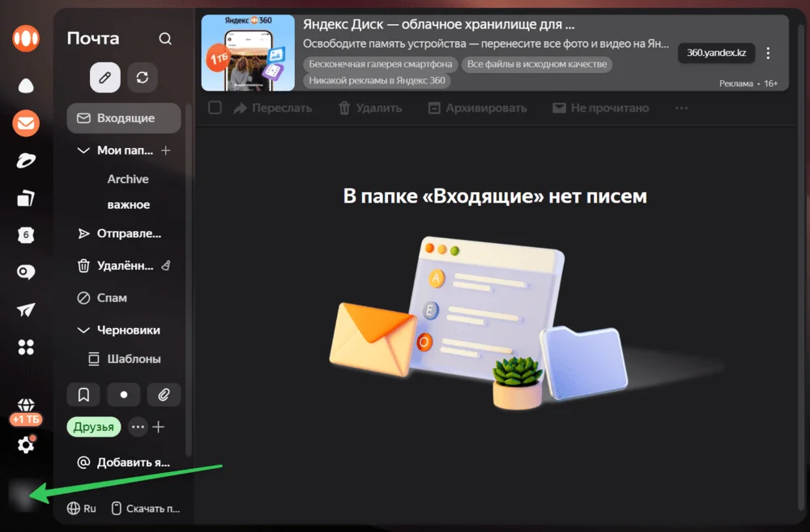Collapse the Черновики folder chevron
The width and height of the screenshot is (810, 532).
[x=83, y=330]
